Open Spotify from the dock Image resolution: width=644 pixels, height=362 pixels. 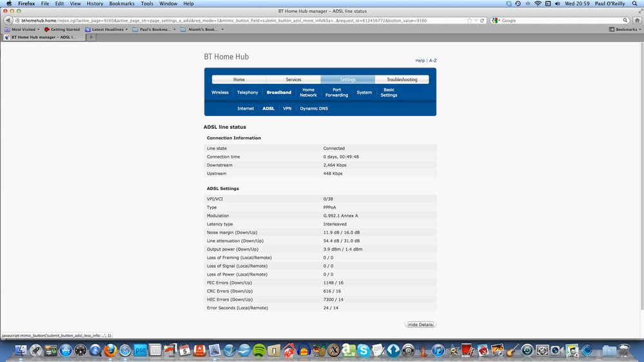click(x=259, y=350)
